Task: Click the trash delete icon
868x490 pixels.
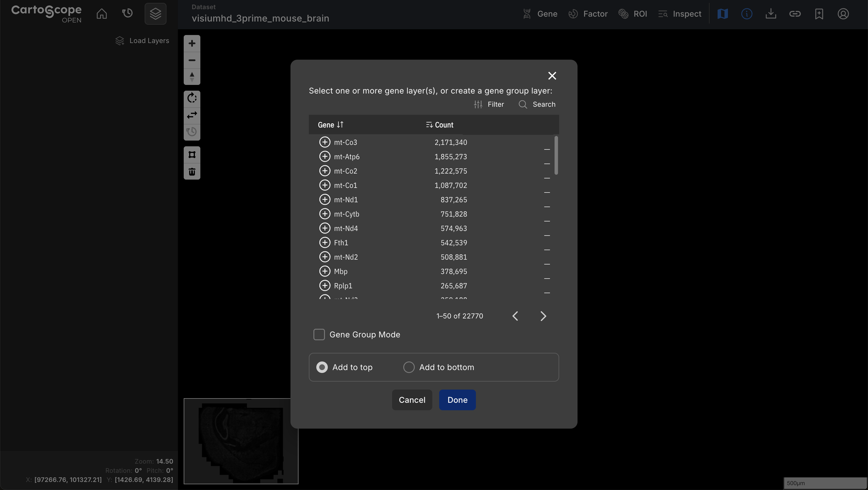Action: click(192, 172)
